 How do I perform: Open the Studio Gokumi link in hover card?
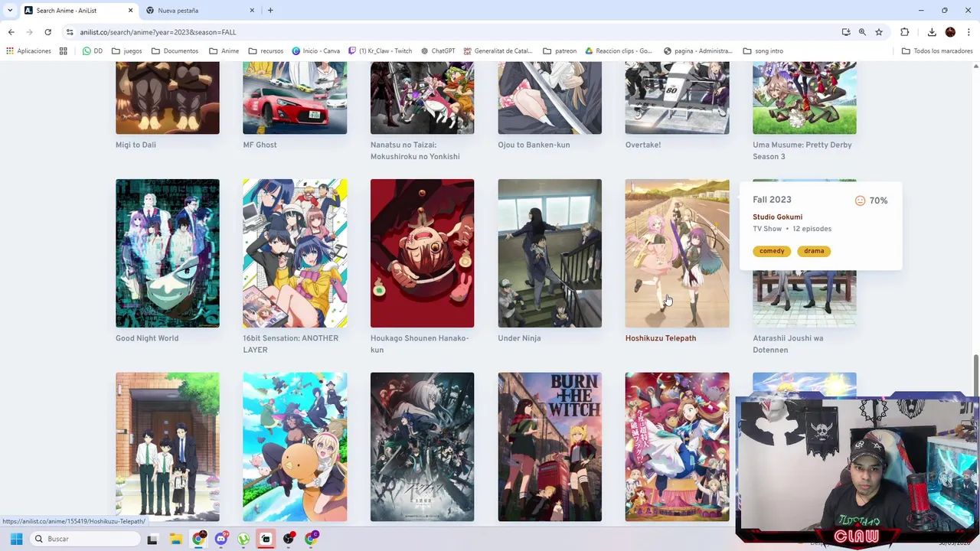click(x=777, y=217)
